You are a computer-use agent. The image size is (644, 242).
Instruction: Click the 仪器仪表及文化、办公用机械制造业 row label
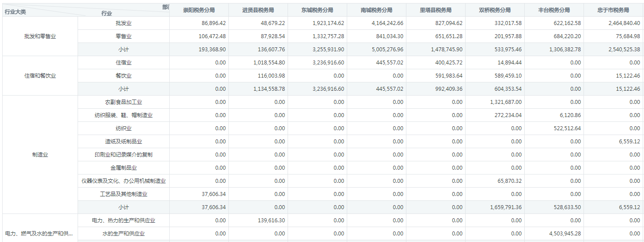pyautogui.click(x=124, y=181)
